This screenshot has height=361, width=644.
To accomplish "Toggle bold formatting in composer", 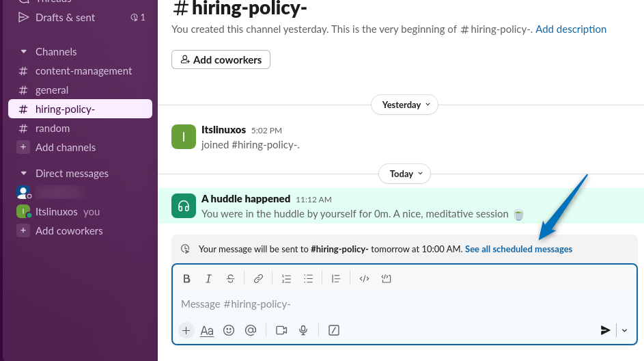I will point(186,279).
